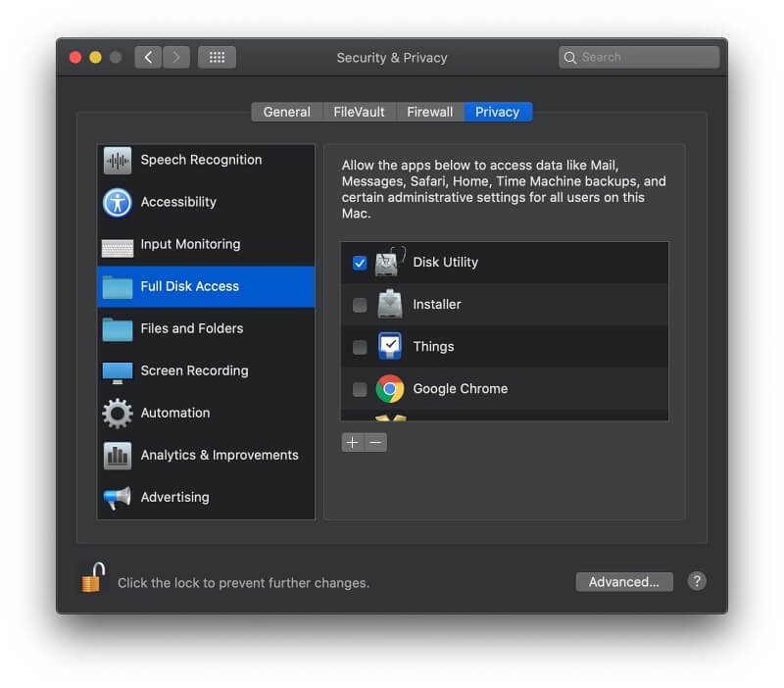Click the Automation gear icon
Viewport: 784px width, 688px height.
118,414
